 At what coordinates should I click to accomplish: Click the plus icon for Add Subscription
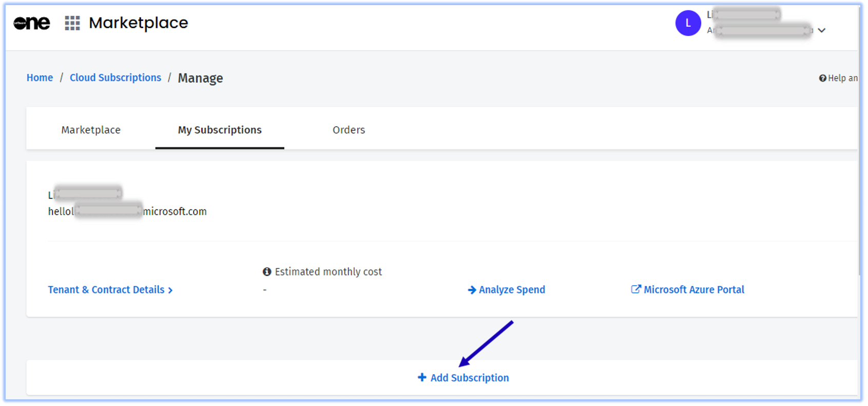point(422,378)
